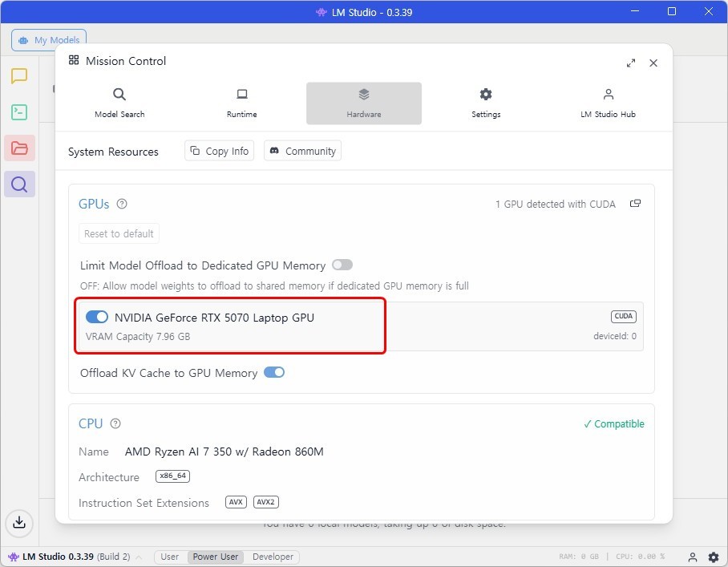Click the external link icon beside CUDA detection text
This screenshot has height=567, width=728.
(x=635, y=204)
